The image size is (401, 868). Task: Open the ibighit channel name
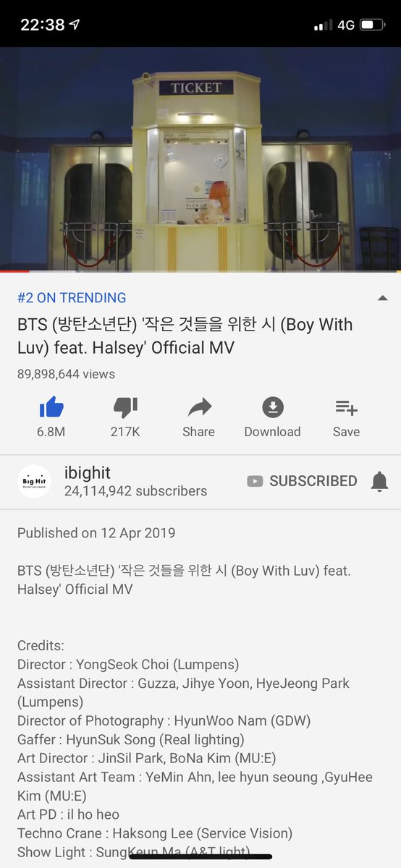(x=88, y=472)
